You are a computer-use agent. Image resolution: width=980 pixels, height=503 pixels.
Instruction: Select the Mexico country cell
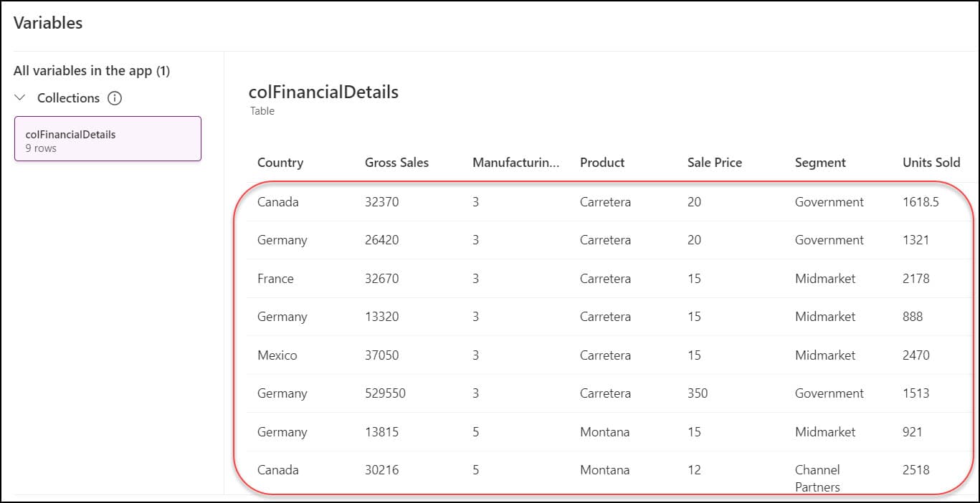(x=277, y=355)
